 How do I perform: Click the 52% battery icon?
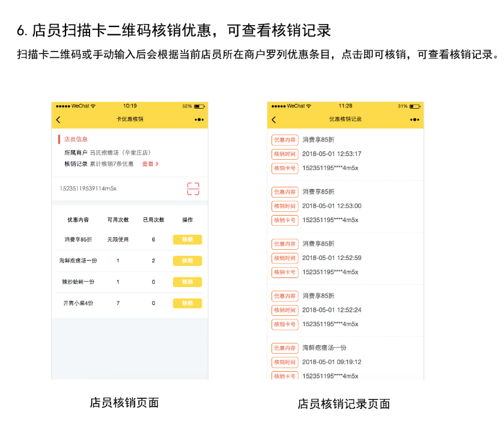(199, 106)
